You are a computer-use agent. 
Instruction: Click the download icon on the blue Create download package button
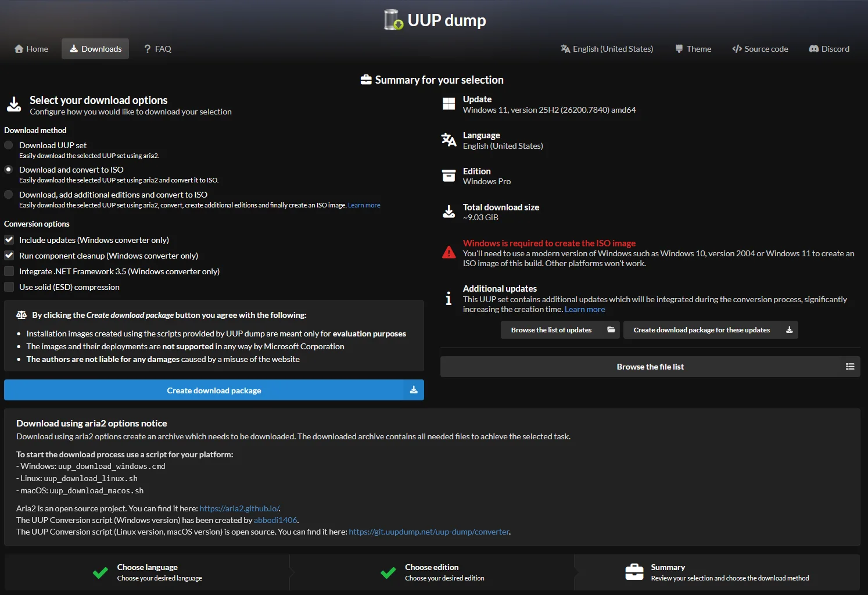(414, 390)
